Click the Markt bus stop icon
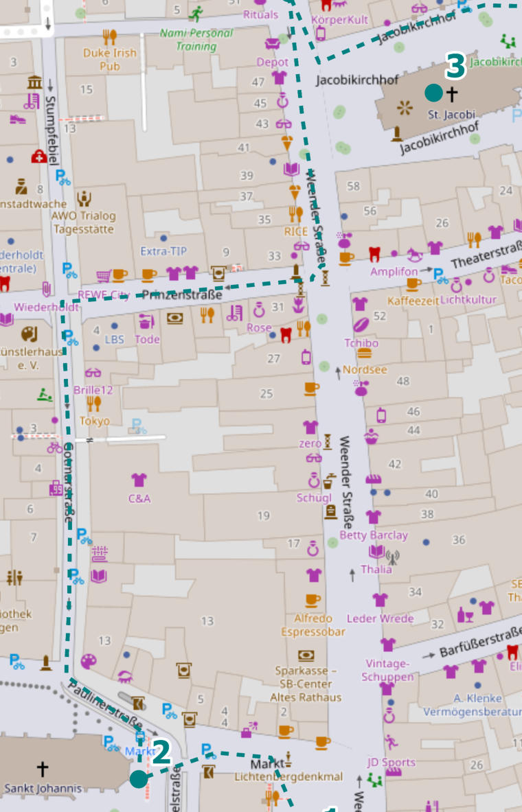Image resolution: width=522 pixels, height=812 pixels. (140, 736)
